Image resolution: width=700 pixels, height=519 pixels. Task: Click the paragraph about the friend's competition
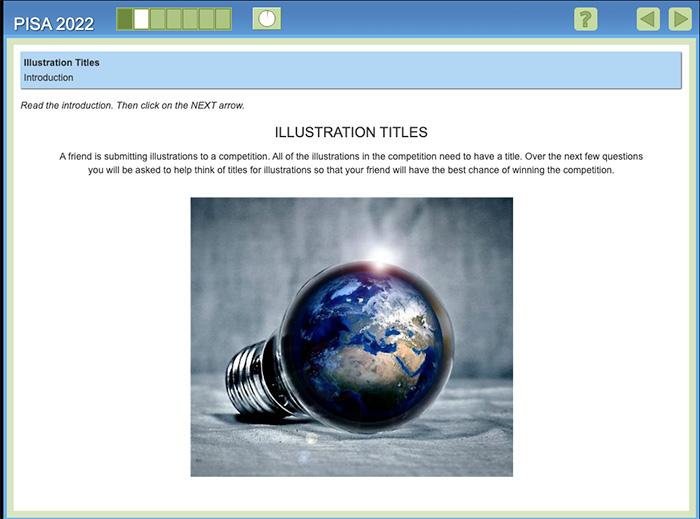350,163
